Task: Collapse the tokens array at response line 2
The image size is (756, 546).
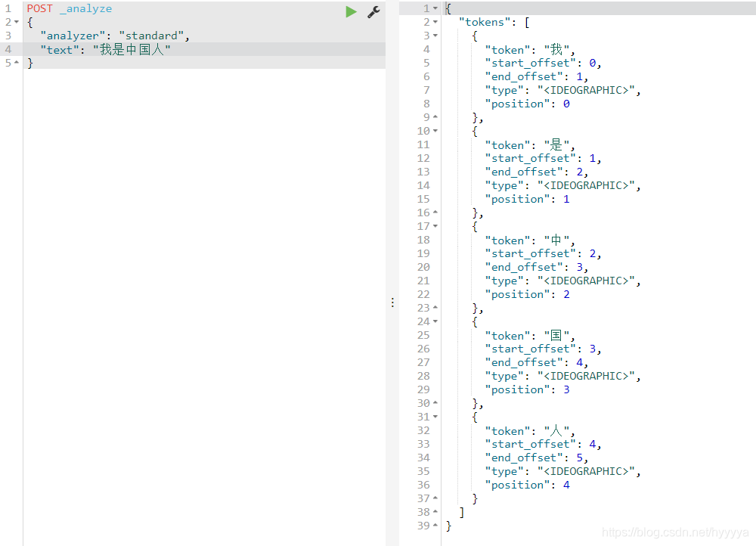Action: point(435,22)
